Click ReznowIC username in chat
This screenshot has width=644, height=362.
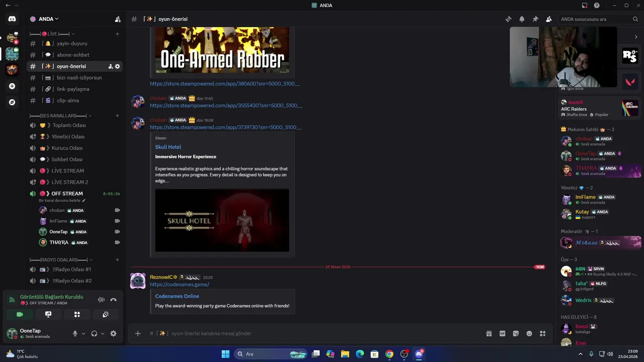[x=164, y=277]
